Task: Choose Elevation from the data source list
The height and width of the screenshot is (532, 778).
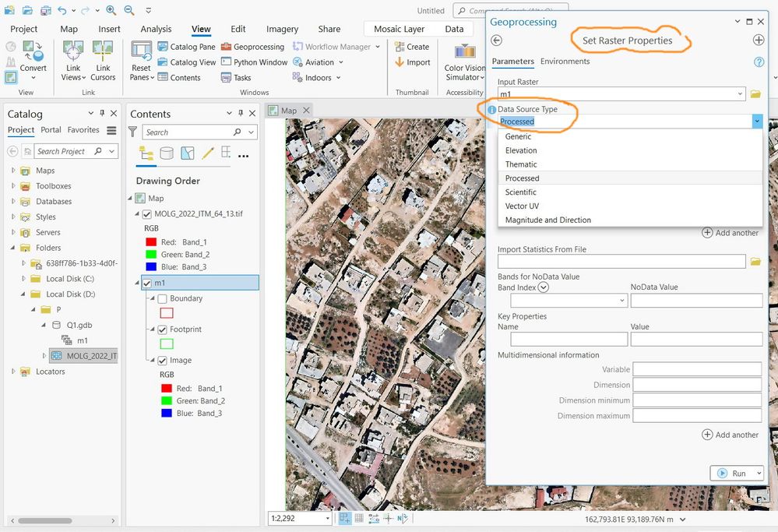Action: pos(521,150)
